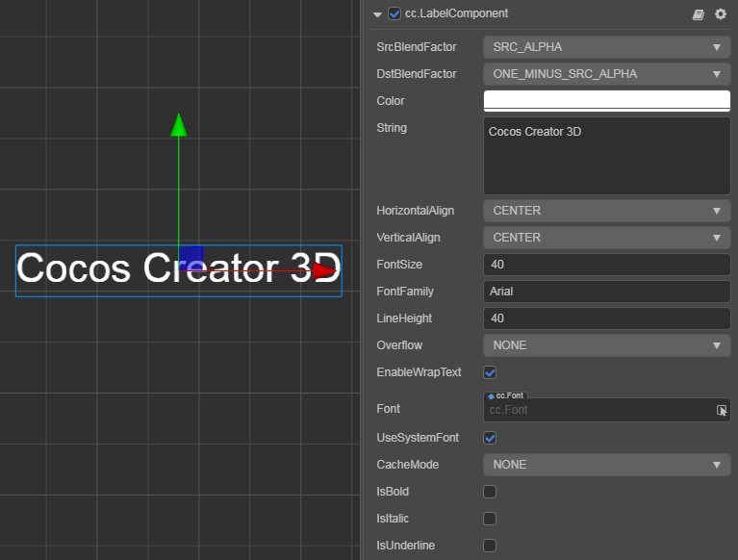
Task: Enable IsBold checkbox
Action: pos(490,492)
